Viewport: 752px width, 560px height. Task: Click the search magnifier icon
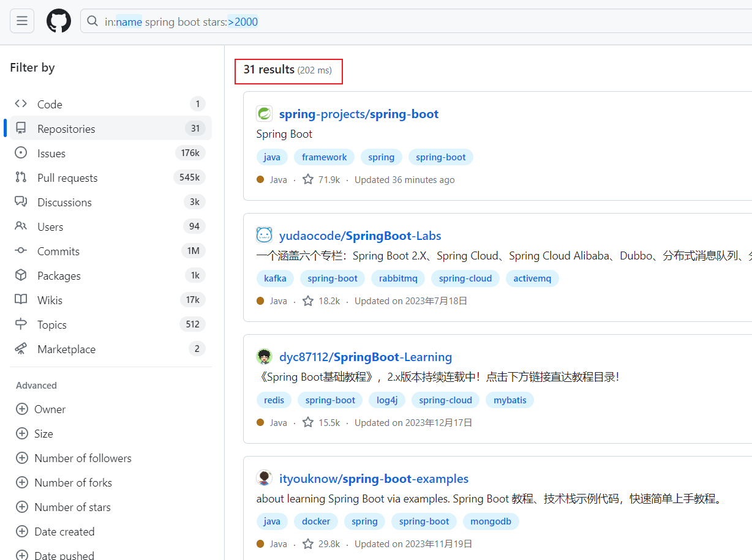(x=92, y=21)
